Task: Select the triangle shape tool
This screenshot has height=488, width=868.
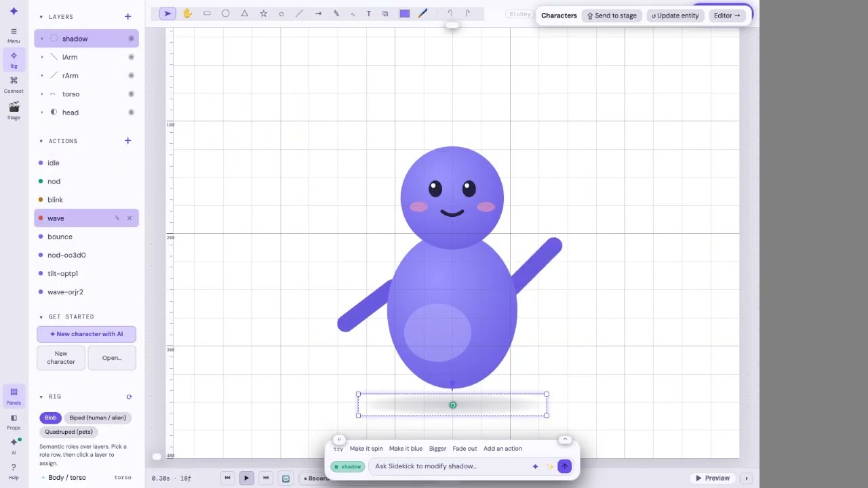Action: pyautogui.click(x=245, y=14)
